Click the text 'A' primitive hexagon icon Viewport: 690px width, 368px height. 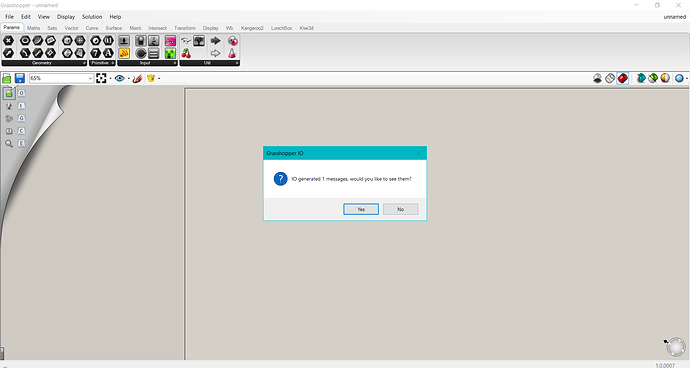pos(108,54)
